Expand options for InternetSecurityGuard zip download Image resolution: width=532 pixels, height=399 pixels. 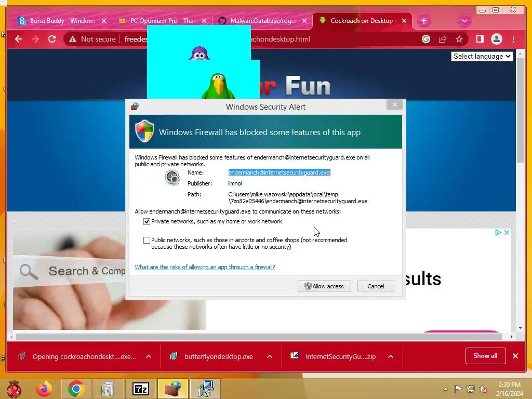391,356
